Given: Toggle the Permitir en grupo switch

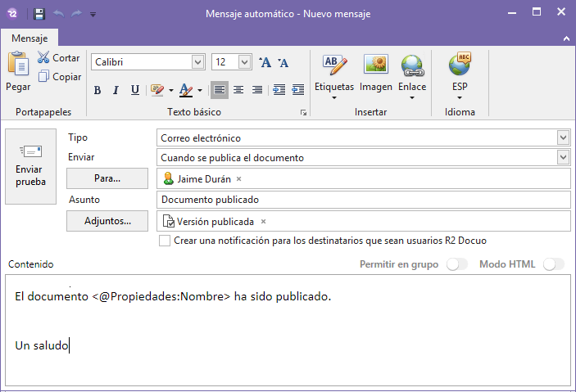Looking at the screenshot, I should pos(456,264).
